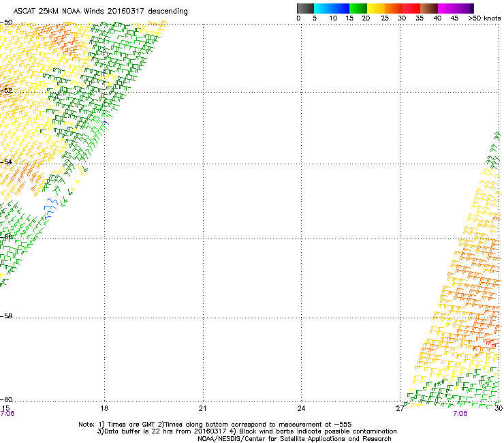Click the 'Data buffer is 22 hrs' note
The image size is (504, 443).
pos(247,431)
